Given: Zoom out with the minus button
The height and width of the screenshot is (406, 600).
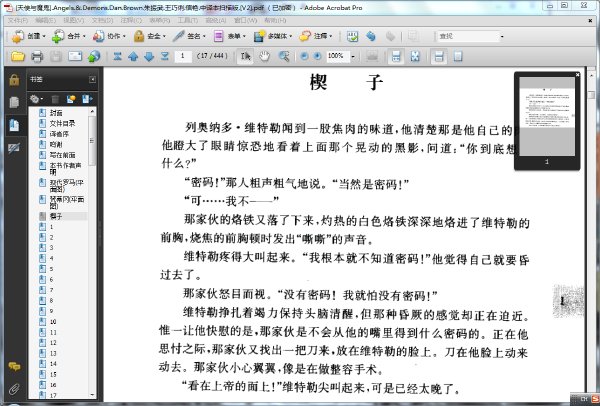Looking at the screenshot, I should pyautogui.click(x=304, y=56).
